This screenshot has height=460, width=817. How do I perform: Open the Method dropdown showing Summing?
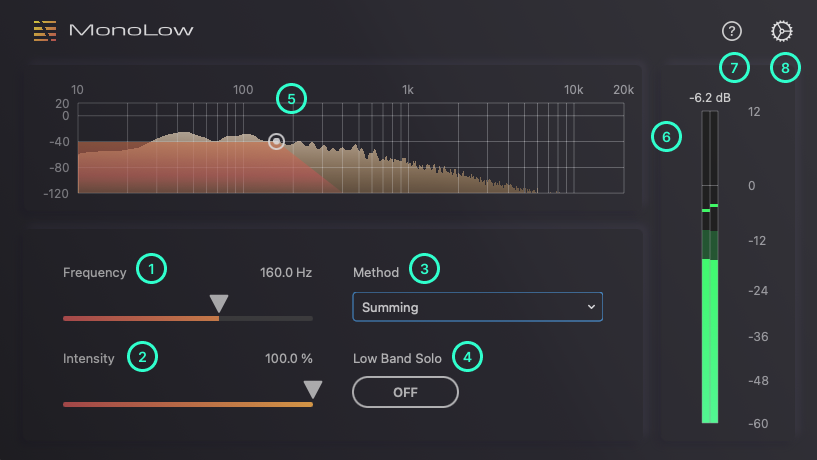point(477,307)
